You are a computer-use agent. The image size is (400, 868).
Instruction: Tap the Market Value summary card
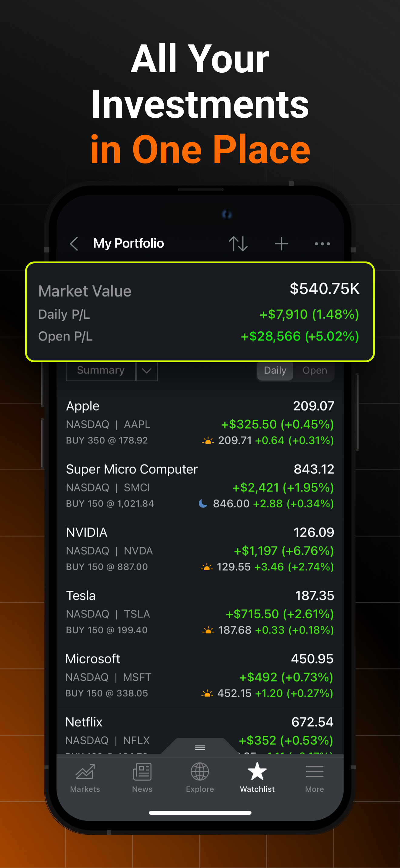click(200, 312)
